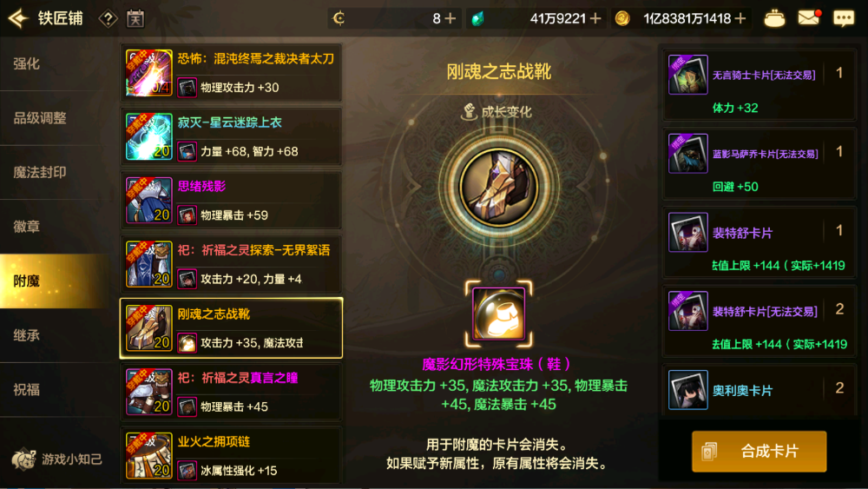
Task: Select 思绪残影 equipment in the list
Action: pos(231,200)
